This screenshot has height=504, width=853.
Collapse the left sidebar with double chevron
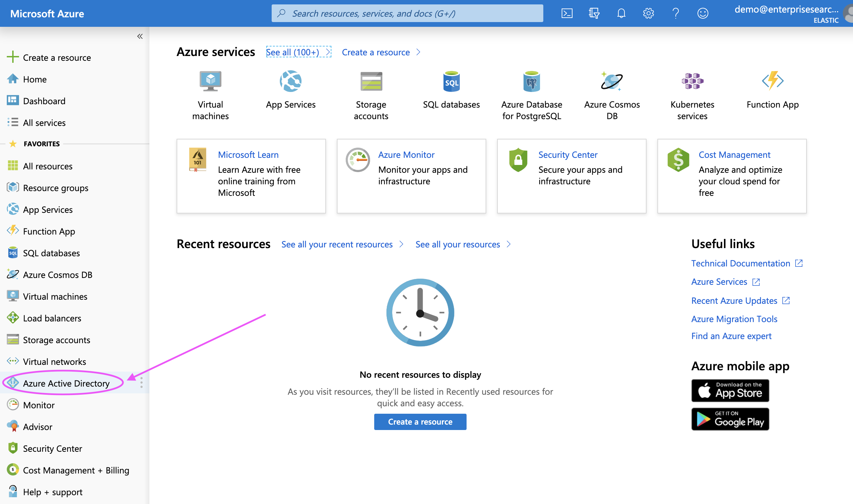[x=140, y=36]
